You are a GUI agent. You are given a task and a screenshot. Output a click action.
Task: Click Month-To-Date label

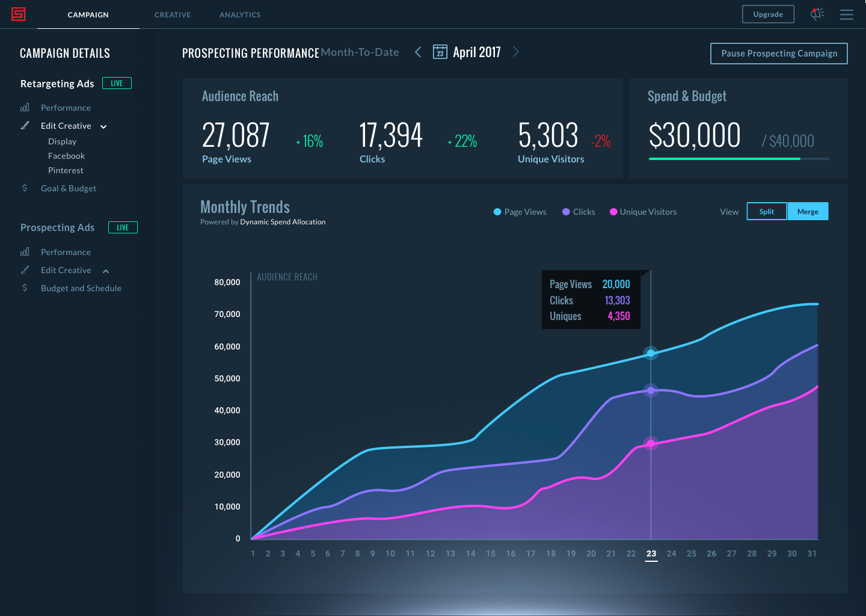(360, 52)
